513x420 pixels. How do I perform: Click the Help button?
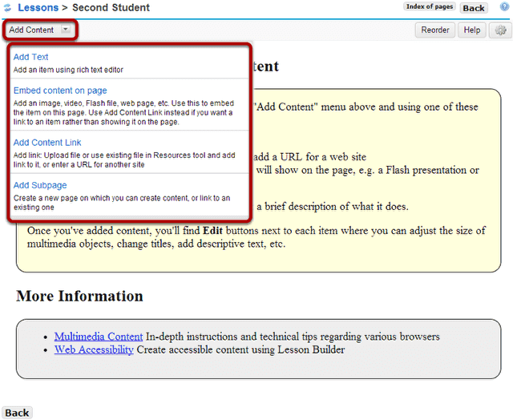(471, 30)
